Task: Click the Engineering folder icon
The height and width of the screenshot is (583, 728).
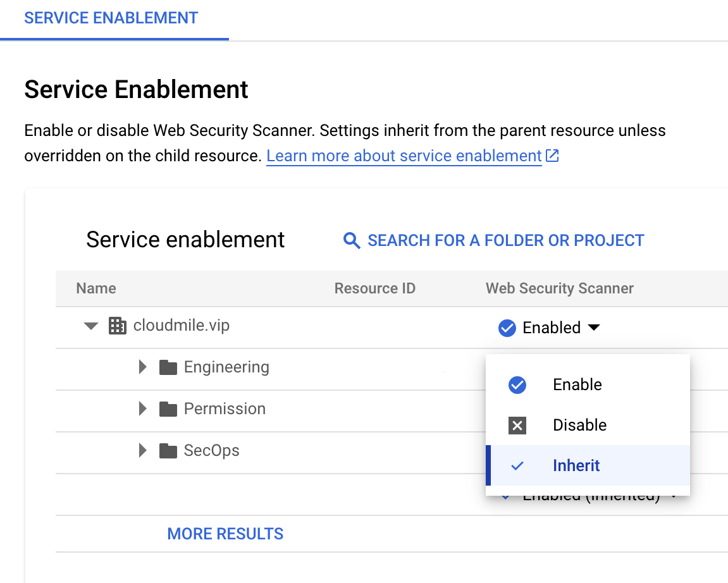Action: pos(168,367)
